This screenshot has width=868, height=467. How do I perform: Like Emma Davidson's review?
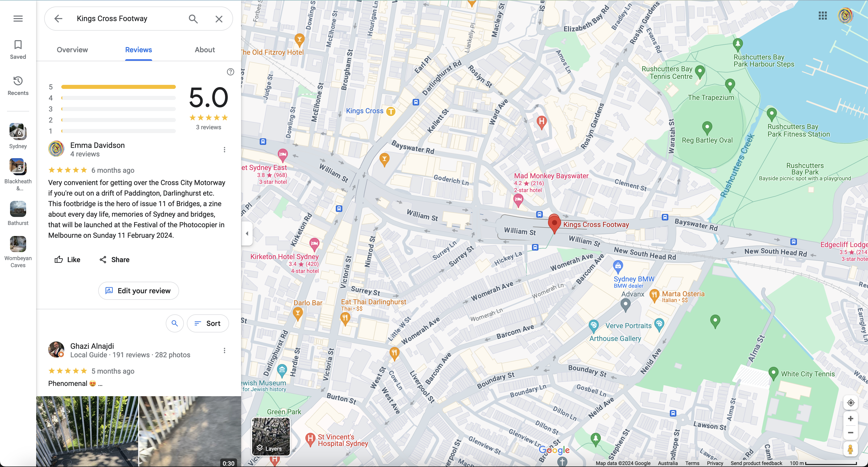pyautogui.click(x=67, y=259)
